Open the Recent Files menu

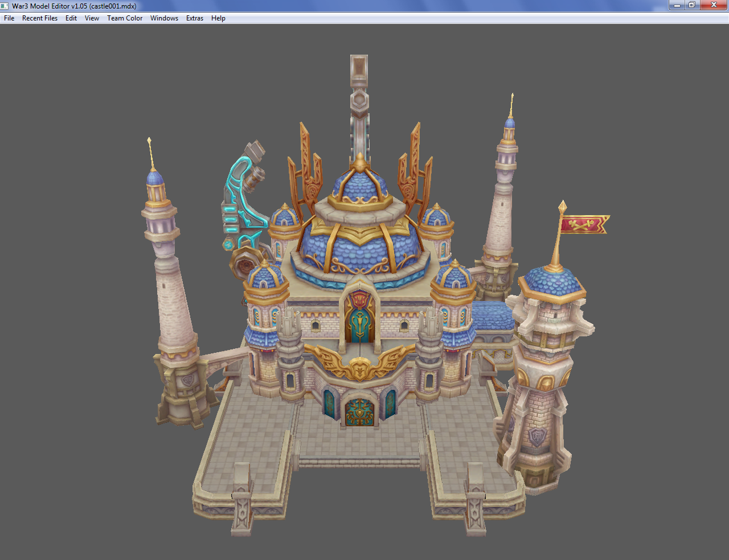tap(40, 18)
